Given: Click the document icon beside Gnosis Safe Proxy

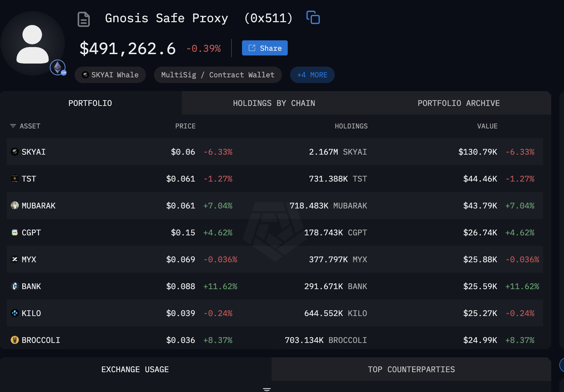Looking at the screenshot, I should click(83, 19).
